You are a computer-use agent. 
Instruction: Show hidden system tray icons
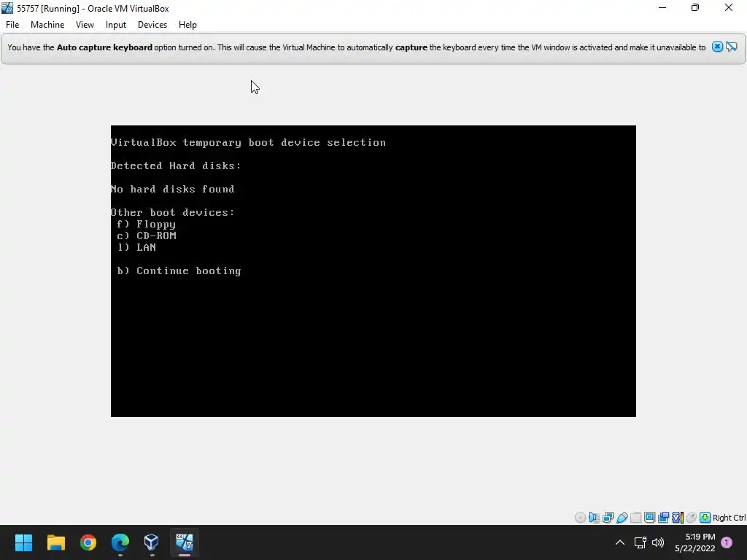(620, 542)
